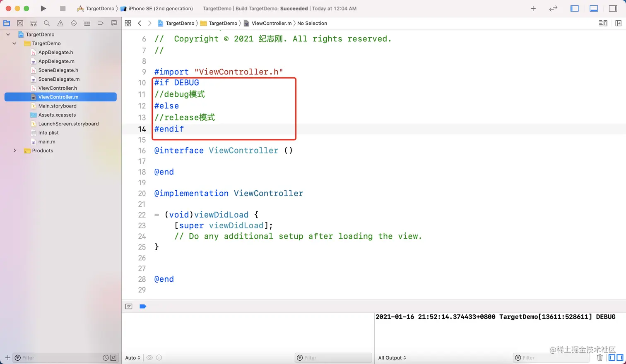Screen dimensions: 626x364
Task: Open the related items grid menu
Action: tap(128, 23)
